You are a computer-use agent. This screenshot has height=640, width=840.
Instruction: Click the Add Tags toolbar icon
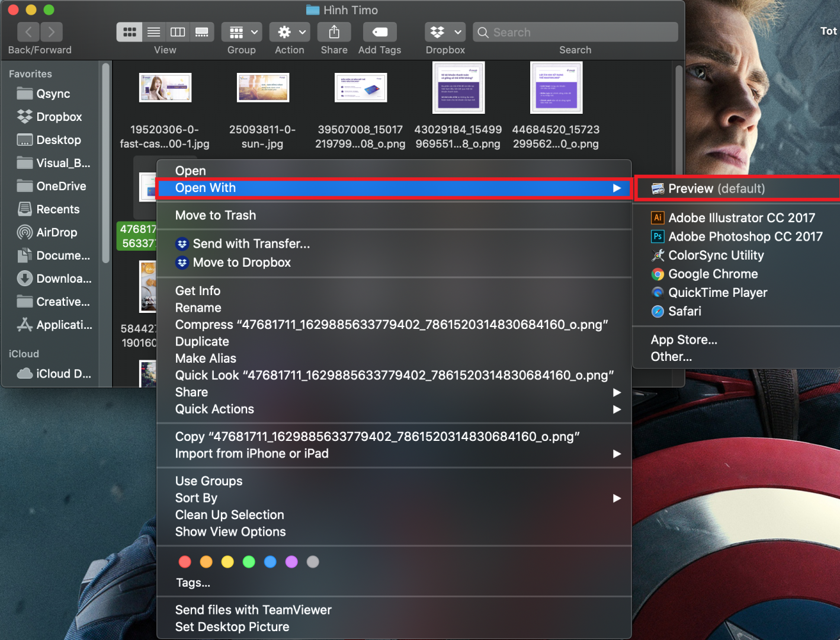pos(380,32)
